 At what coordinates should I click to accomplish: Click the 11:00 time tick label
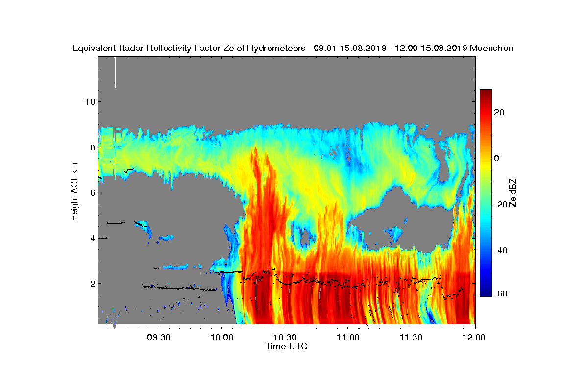point(348,337)
